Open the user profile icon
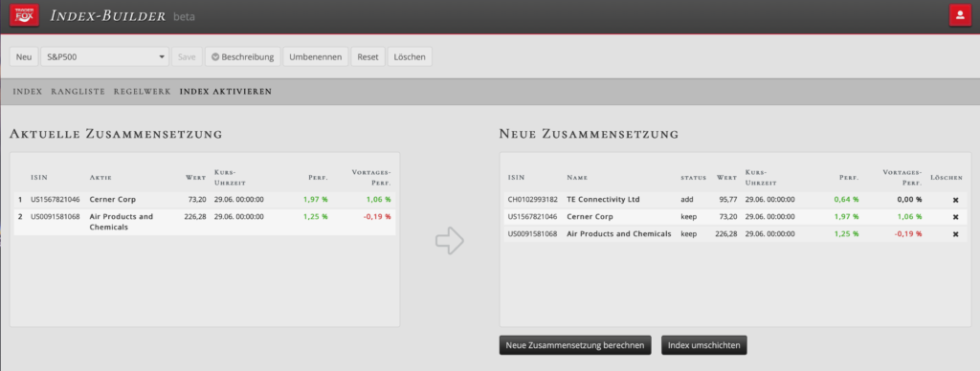The image size is (980, 371). 960,15
